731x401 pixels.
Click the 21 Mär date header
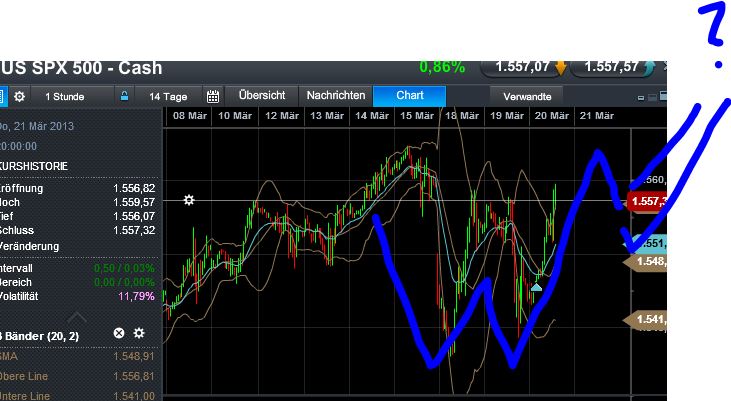pyautogui.click(x=597, y=116)
